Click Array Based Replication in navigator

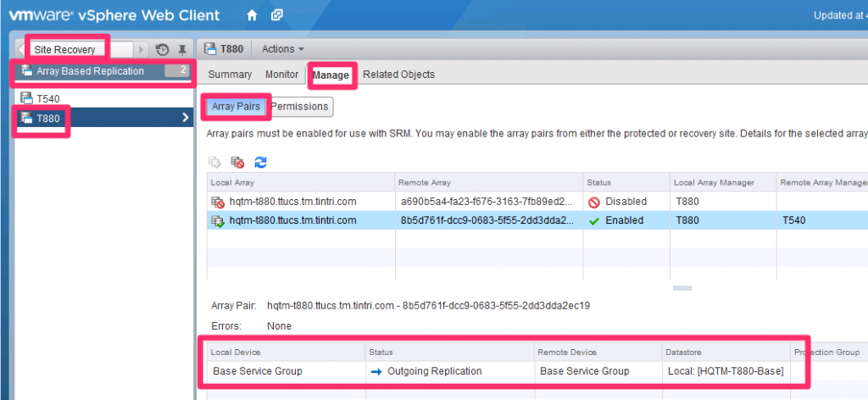pyautogui.click(x=90, y=71)
